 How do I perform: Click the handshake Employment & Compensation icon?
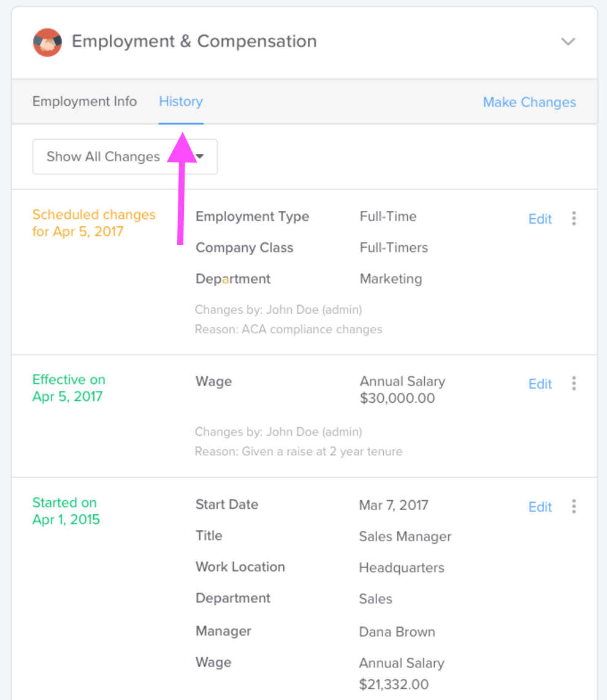pos(47,42)
